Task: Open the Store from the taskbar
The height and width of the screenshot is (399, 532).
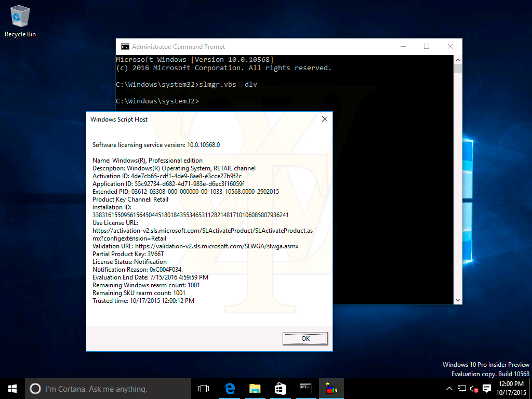Action: (280, 389)
